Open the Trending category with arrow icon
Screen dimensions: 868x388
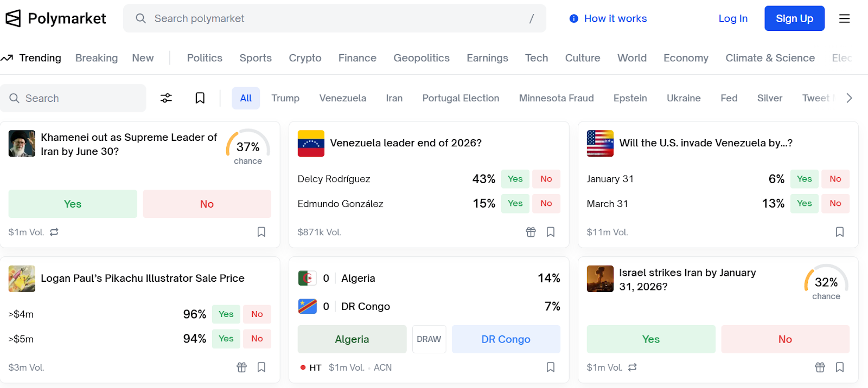point(31,58)
